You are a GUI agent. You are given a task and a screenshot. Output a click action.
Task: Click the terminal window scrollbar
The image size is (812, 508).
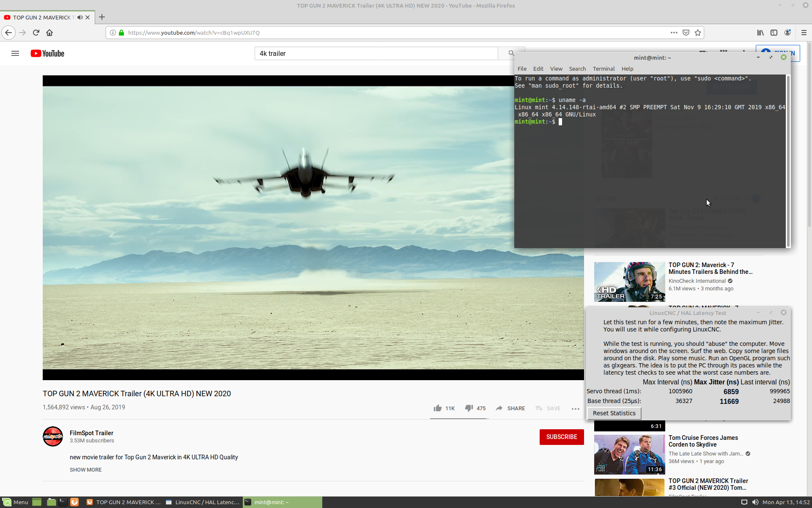(x=788, y=161)
